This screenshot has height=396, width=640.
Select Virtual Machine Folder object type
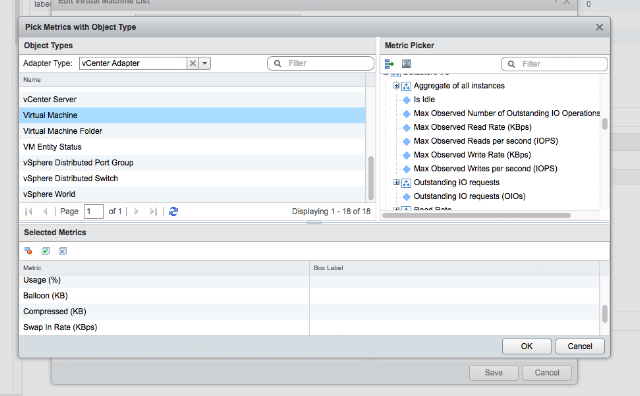[192, 131]
